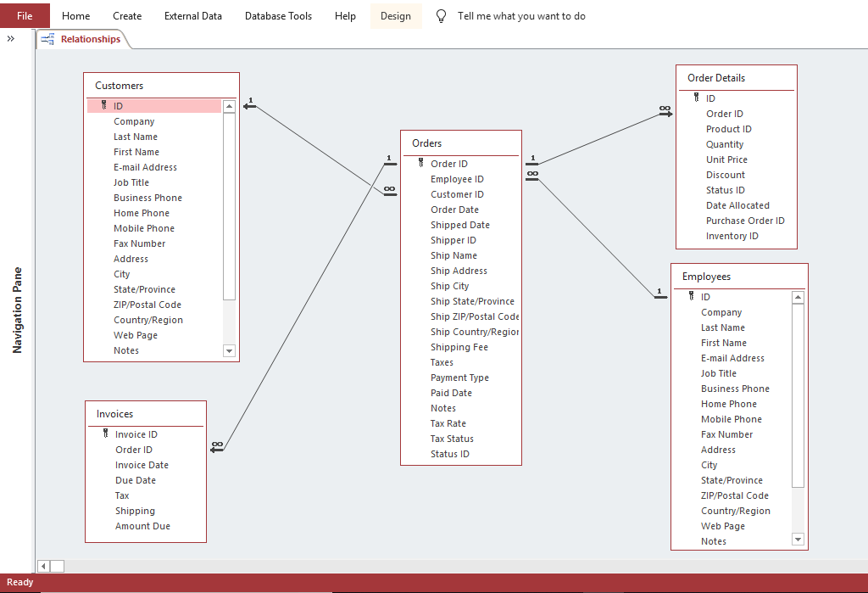This screenshot has width=868, height=593.
Task: Select the Invoices table title bar
Action: [146, 414]
